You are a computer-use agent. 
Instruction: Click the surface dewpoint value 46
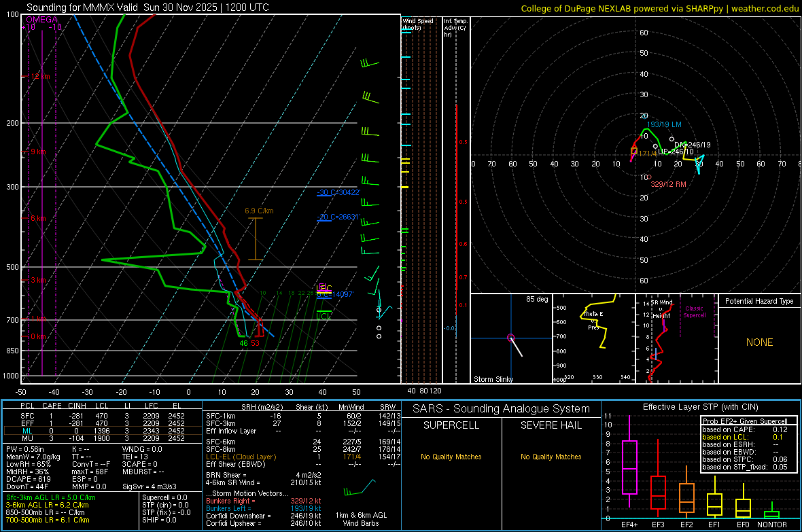pos(243,343)
